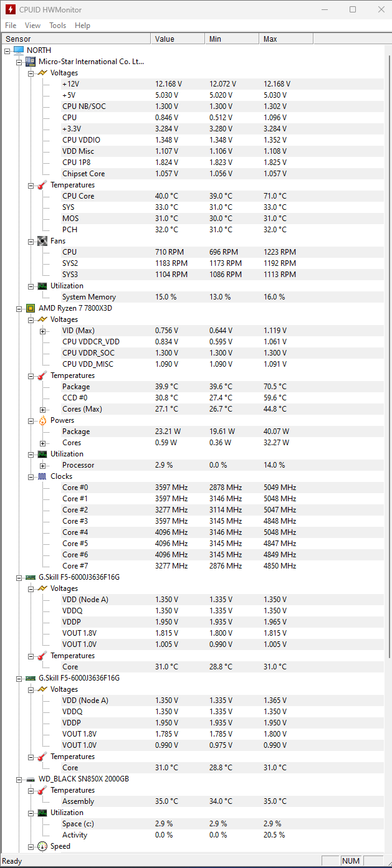Expand the Cores (Max) temperature entry
This screenshot has width=392, height=868.
coord(43,409)
